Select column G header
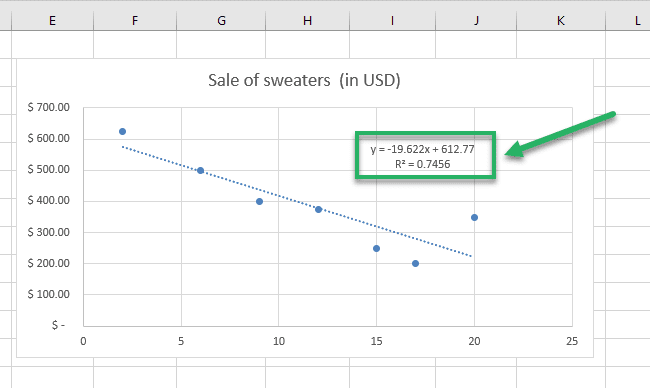The image size is (650, 388). (x=221, y=20)
